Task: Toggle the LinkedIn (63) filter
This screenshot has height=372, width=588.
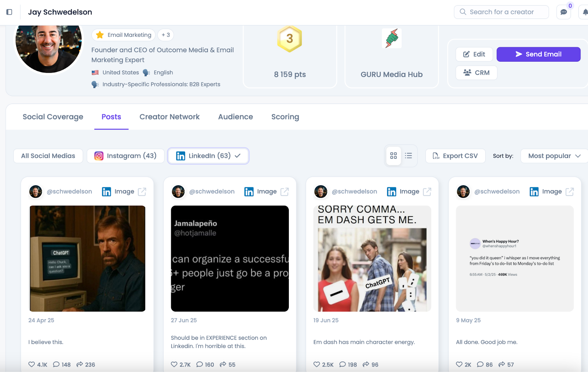Action: pos(208,156)
